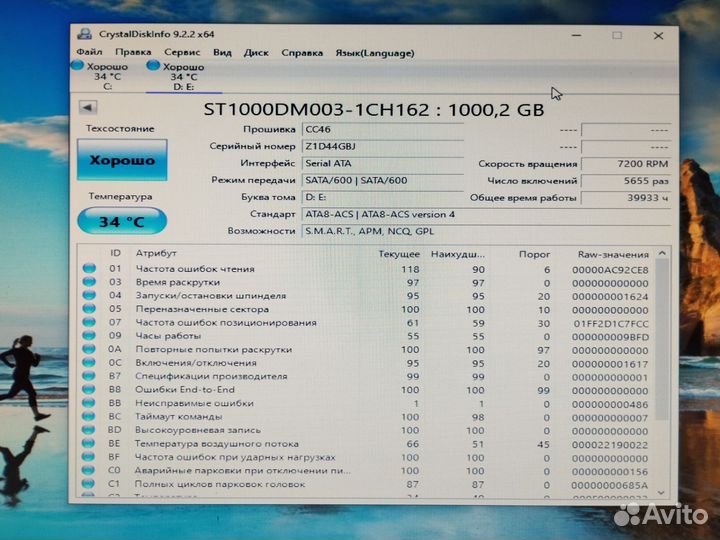Click the status icon for attribute 0A
Viewport: 720px width, 540px height.
(x=89, y=349)
